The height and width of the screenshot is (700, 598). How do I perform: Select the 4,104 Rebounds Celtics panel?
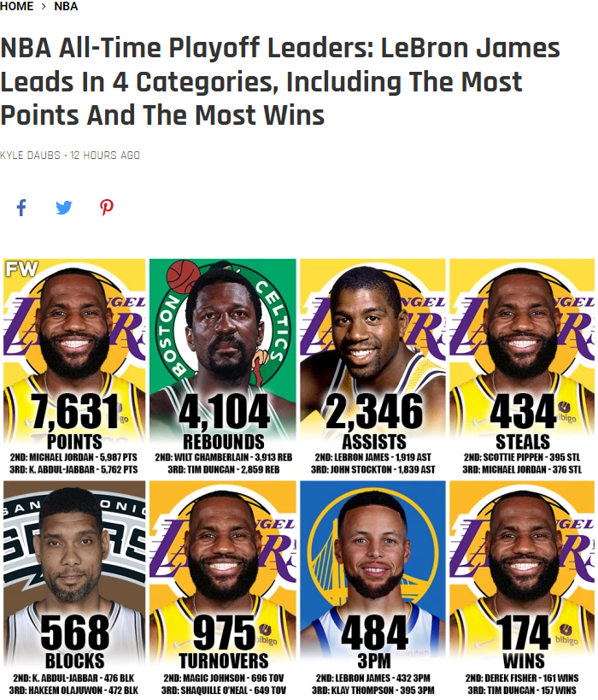coord(223,368)
